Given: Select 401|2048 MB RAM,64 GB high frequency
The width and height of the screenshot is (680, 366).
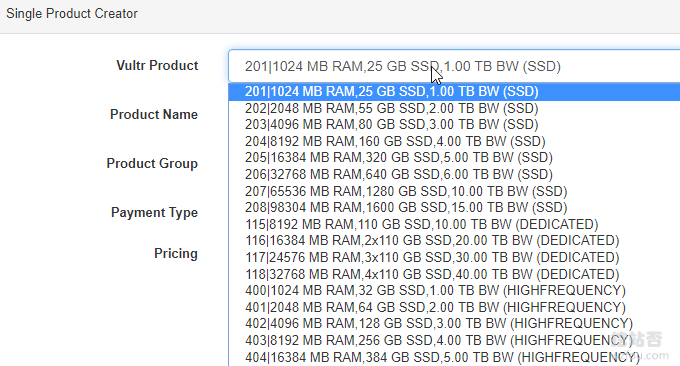Looking at the screenshot, I should pyautogui.click(x=454, y=307).
